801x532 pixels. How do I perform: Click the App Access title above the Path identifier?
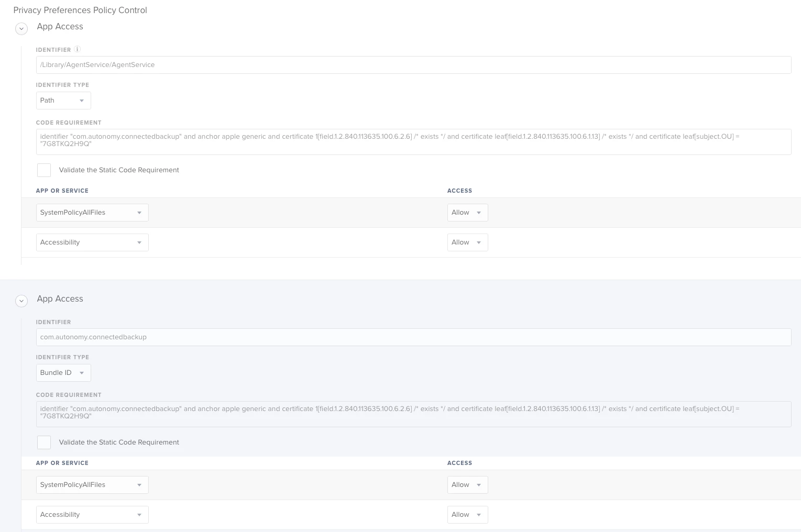[60, 27]
